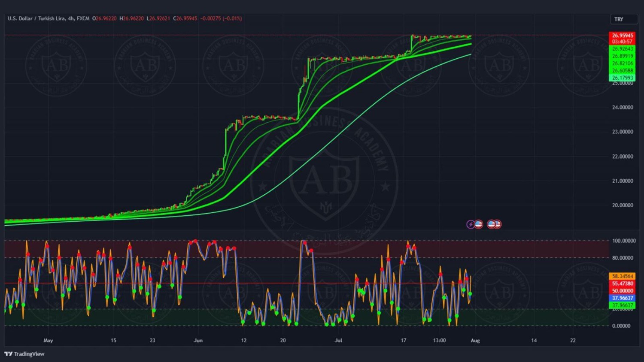Click the green 26.89919 price label
The image size is (644, 362).
tap(622, 56)
